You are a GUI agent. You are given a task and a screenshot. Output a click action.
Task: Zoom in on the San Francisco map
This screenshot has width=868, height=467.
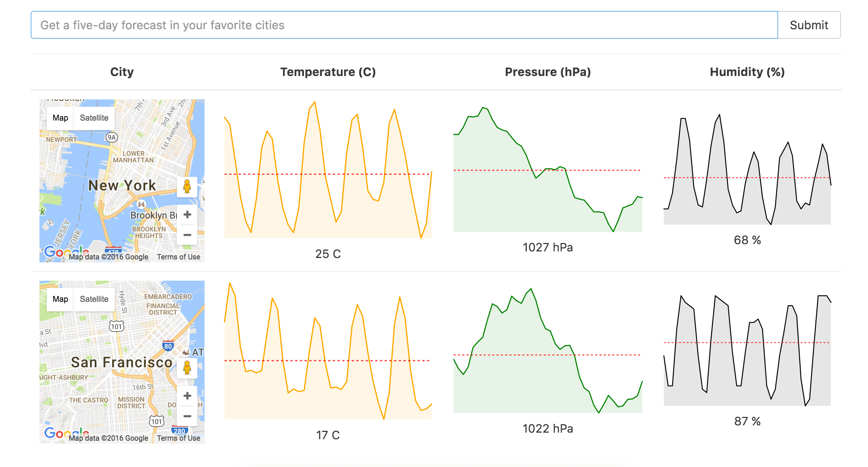coord(187,396)
